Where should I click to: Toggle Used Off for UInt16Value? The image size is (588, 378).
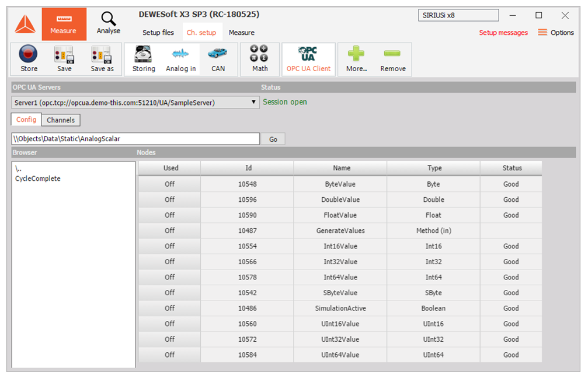click(169, 324)
